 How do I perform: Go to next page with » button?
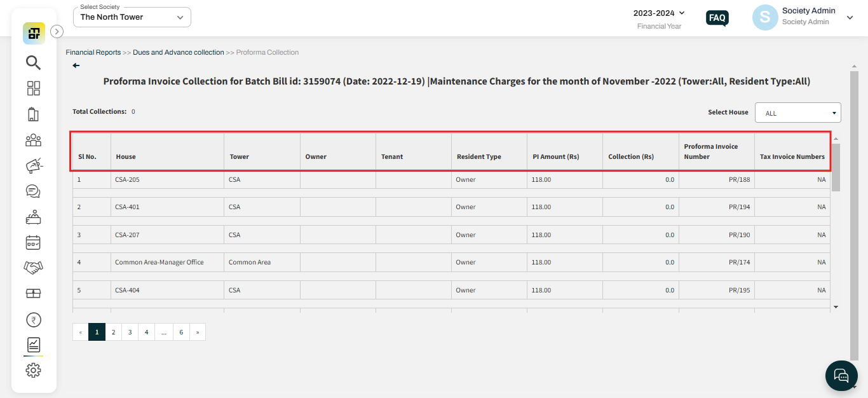tap(198, 332)
